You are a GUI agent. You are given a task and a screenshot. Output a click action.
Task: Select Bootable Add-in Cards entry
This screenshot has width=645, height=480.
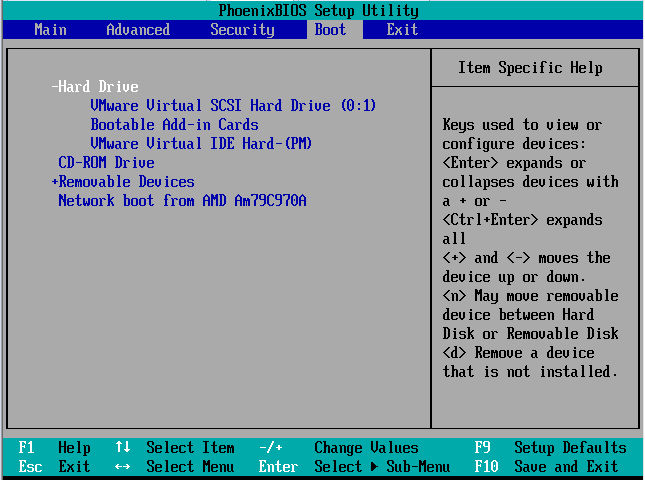[x=174, y=124]
